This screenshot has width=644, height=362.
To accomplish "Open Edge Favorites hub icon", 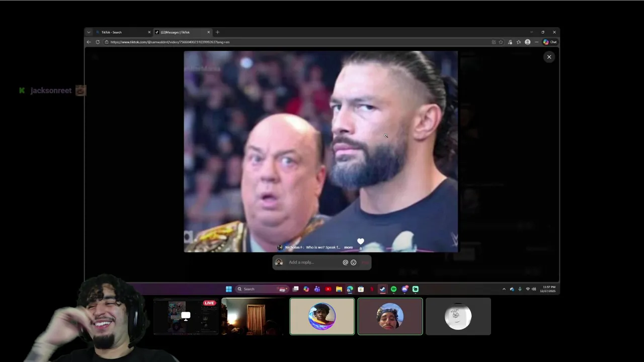I will [519, 42].
